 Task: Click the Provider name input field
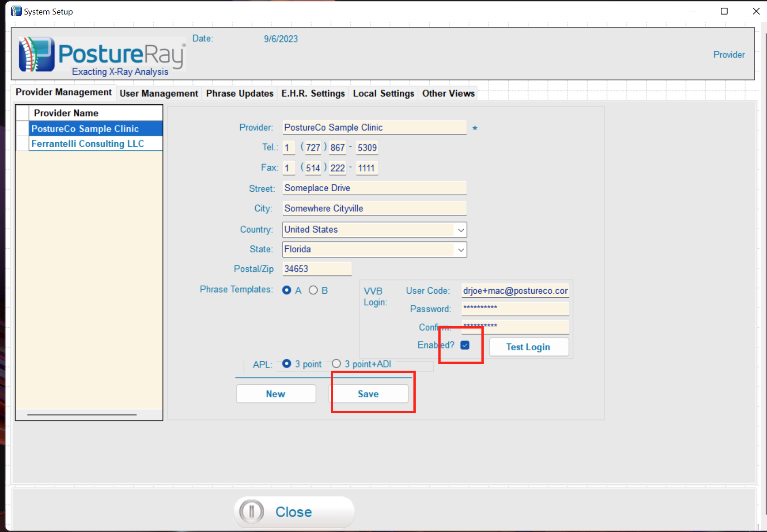(x=374, y=127)
